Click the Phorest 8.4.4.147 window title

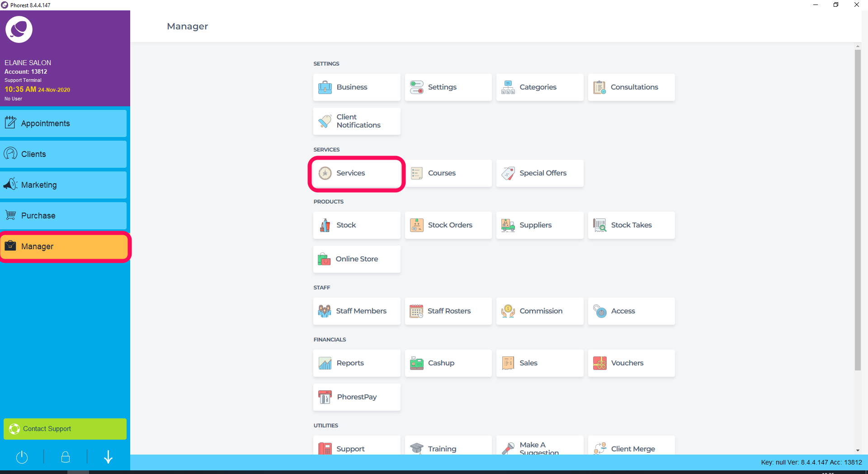click(30, 5)
